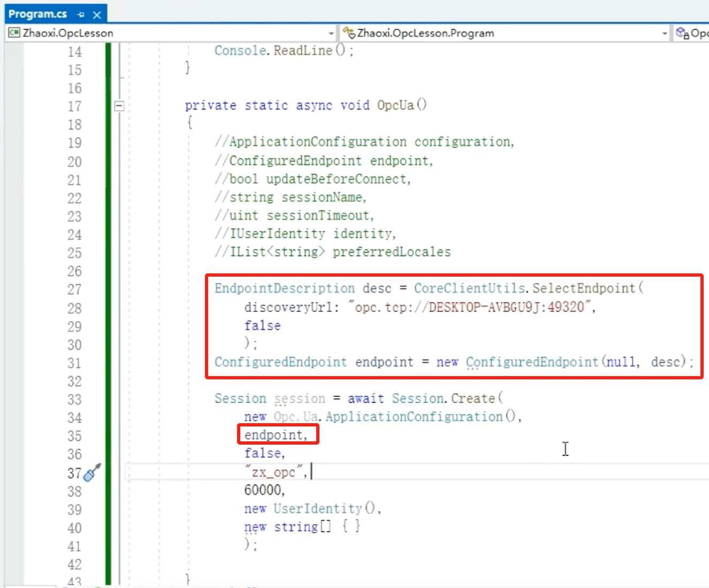Pin the Program.cs tab
Image resolution: width=709 pixels, height=588 pixels.
[81, 14]
